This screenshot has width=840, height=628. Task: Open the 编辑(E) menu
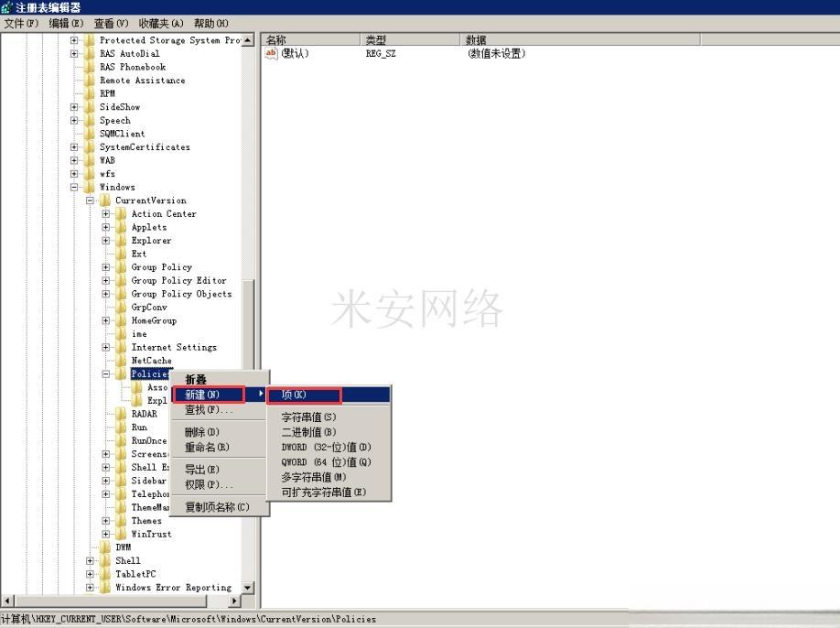tap(66, 24)
